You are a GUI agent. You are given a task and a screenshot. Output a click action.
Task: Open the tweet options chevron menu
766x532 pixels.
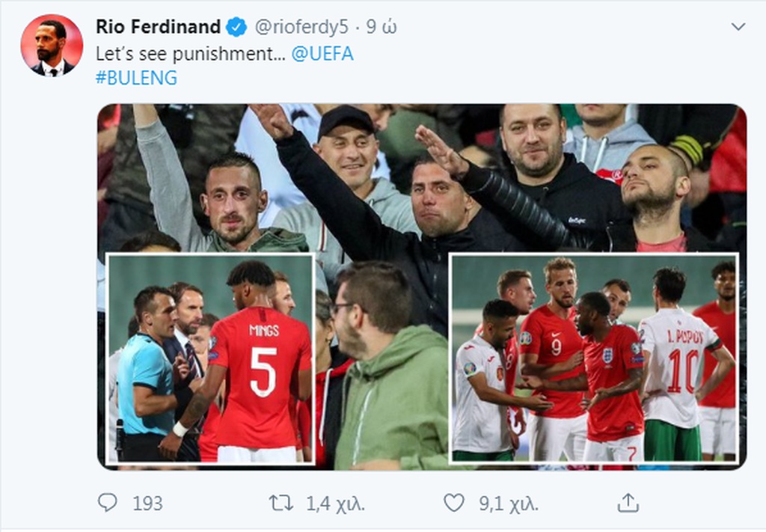click(x=738, y=28)
